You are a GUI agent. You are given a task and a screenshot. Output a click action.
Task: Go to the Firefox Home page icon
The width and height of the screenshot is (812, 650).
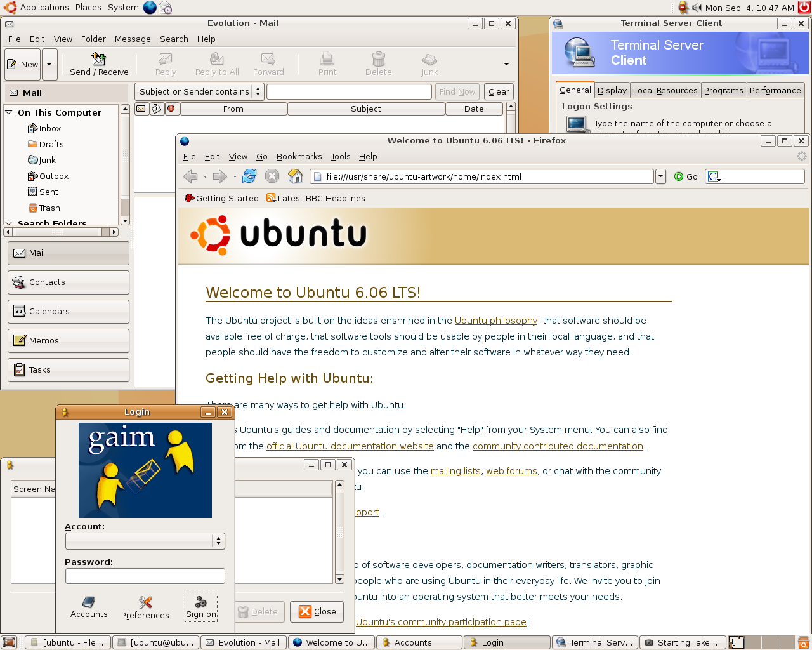click(295, 176)
